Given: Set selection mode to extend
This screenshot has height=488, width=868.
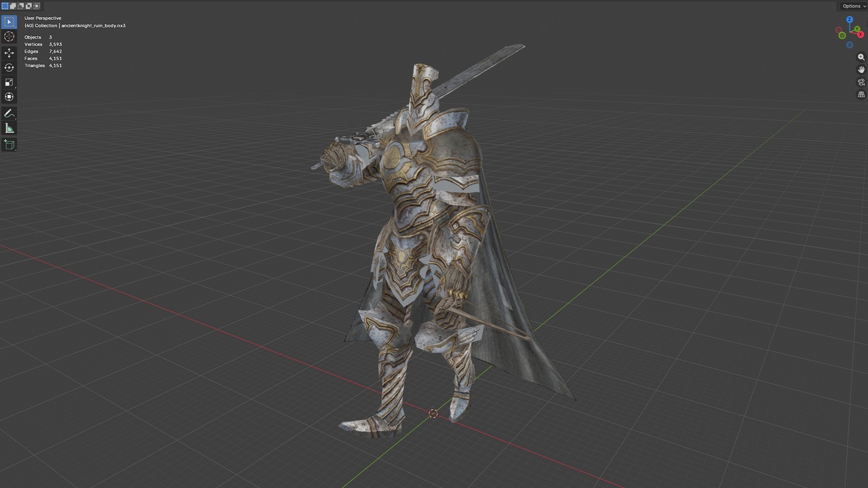Looking at the screenshot, I should pyautogui.click(x=13, y=5).
